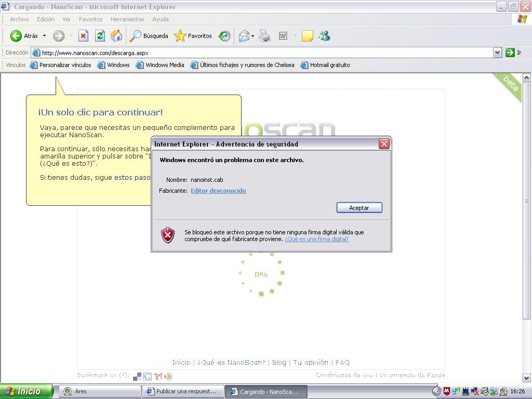
Task: Click the wireless network tray icon
Action: click(456, 391)
